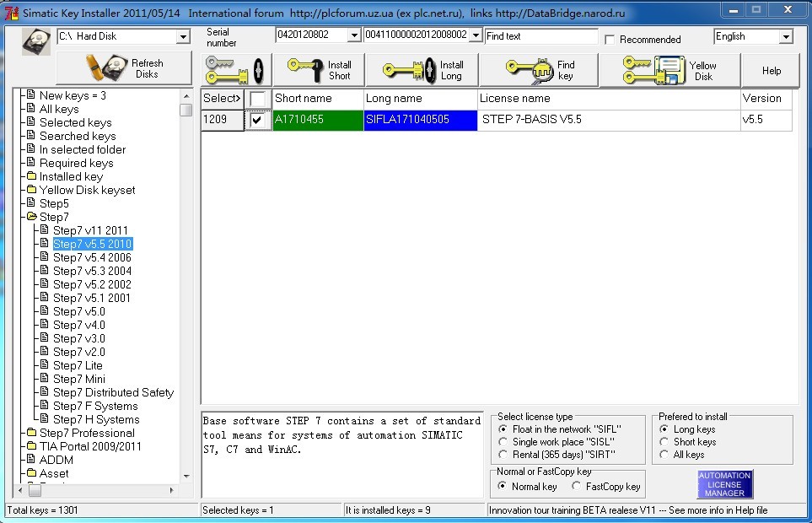Click the Install Long key button
This screenshot has width=812, height=523.
[x=426, y=70]
